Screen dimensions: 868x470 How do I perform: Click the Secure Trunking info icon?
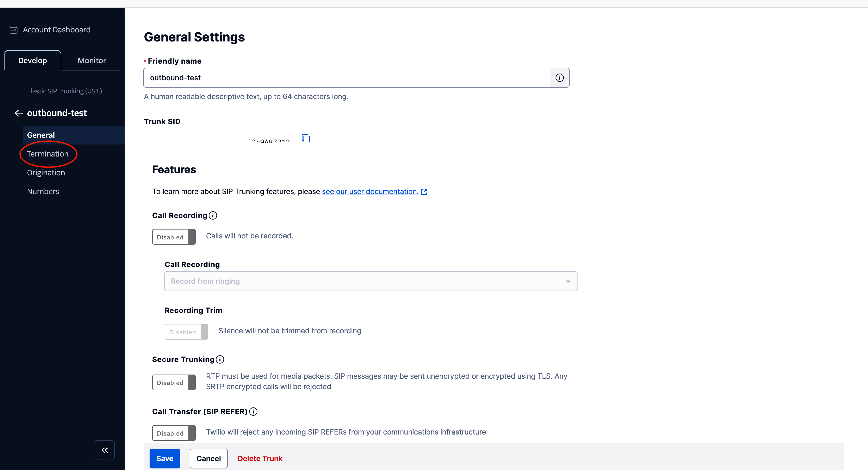(x=220, y=359)
